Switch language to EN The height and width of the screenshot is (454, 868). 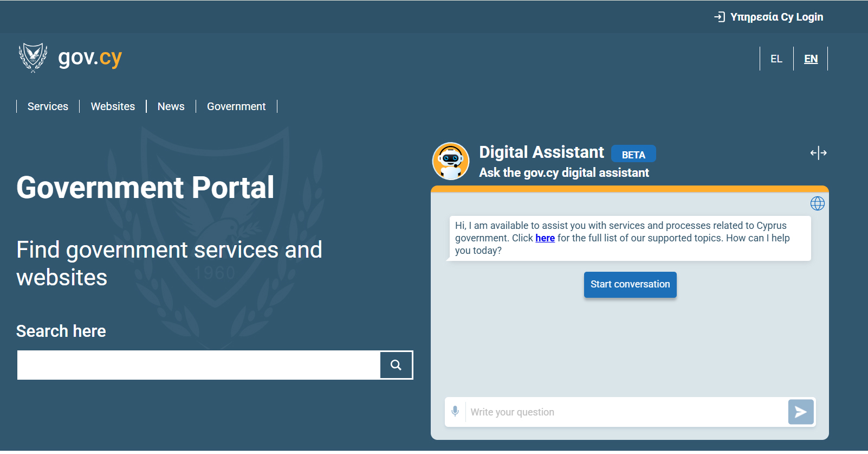(x=811, y=59)
